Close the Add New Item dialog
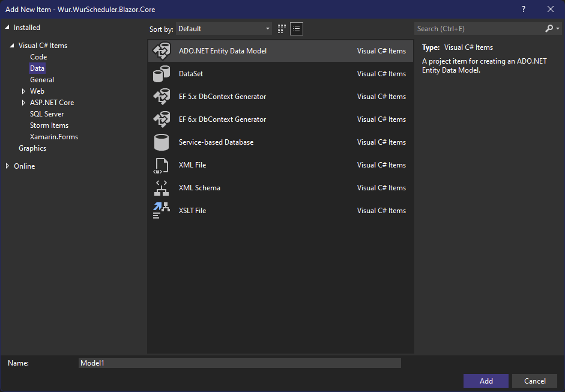565x392 pixels. [x=550, y=10]
